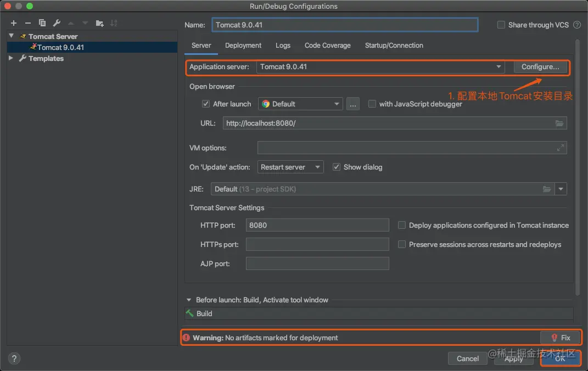
Task: Enable with JavaScript debugger option
Action: 372,104
